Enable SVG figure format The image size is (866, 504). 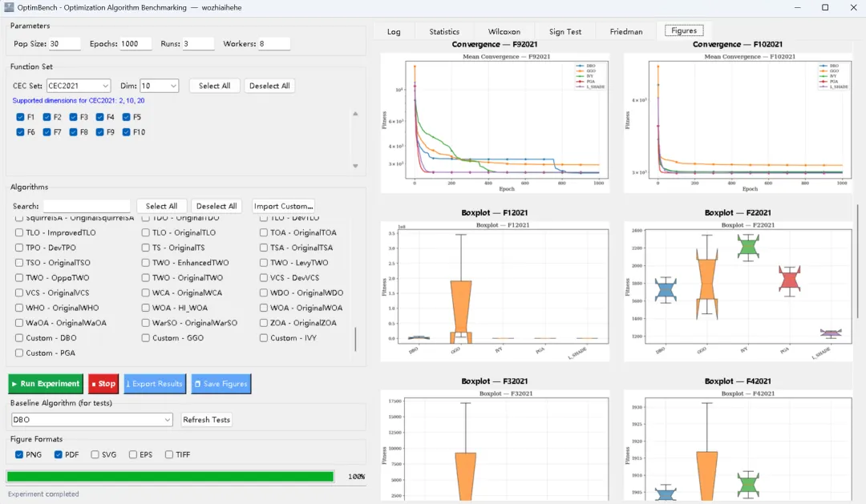pyautogui.click(x=95, y=454)
